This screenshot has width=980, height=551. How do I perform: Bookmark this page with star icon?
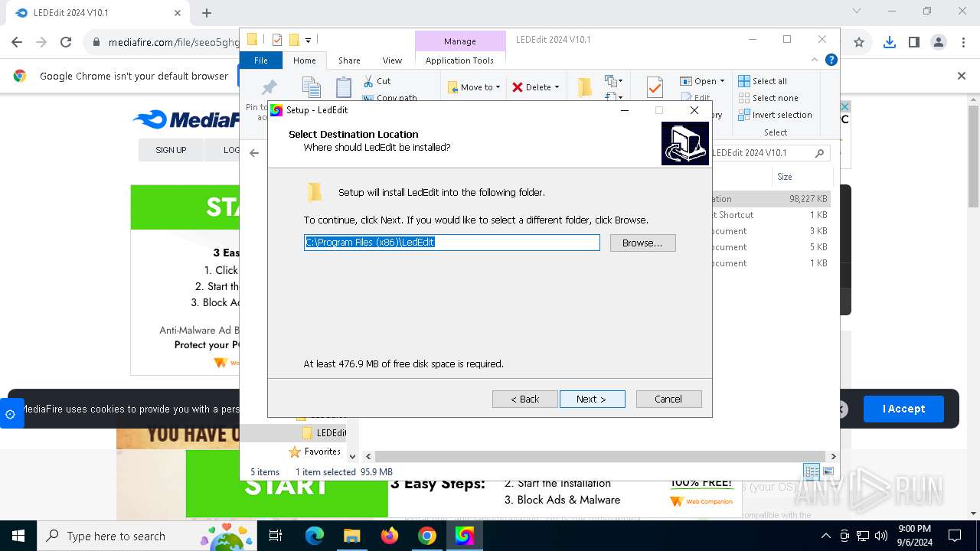tap(859, 43)
